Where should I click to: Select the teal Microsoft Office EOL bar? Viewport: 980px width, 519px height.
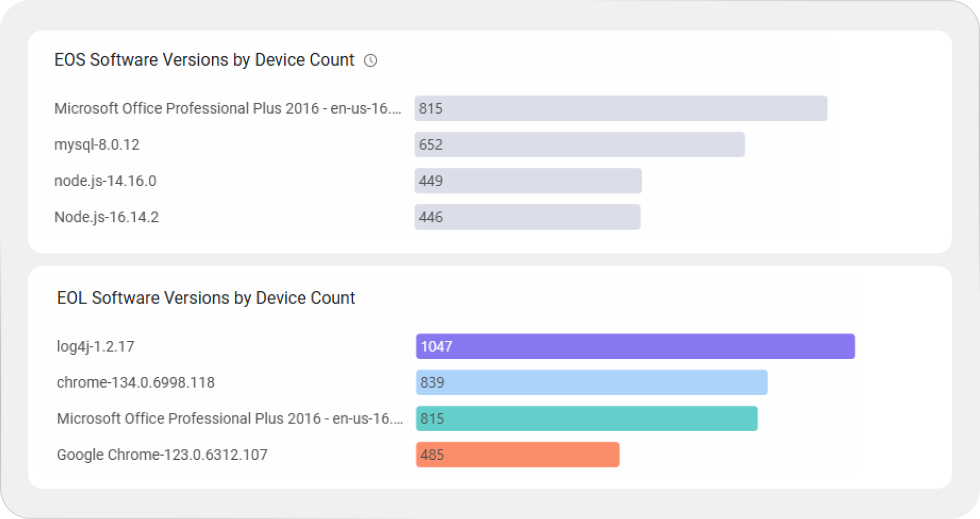point(586,418)
